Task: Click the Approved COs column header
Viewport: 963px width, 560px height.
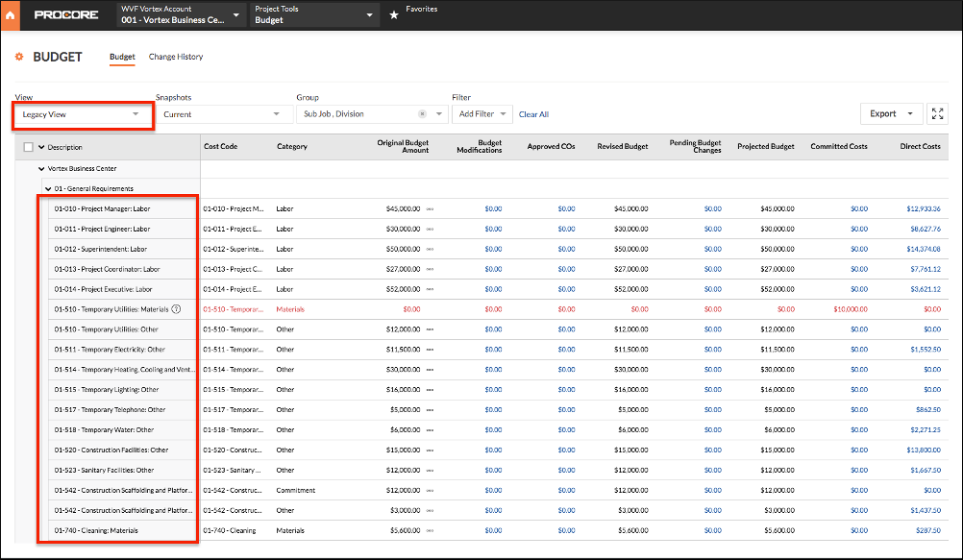Action: click(551, 147)
